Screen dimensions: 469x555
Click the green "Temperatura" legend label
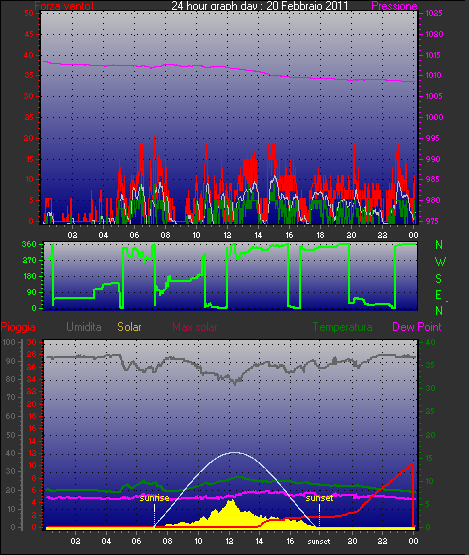(342, 327)
